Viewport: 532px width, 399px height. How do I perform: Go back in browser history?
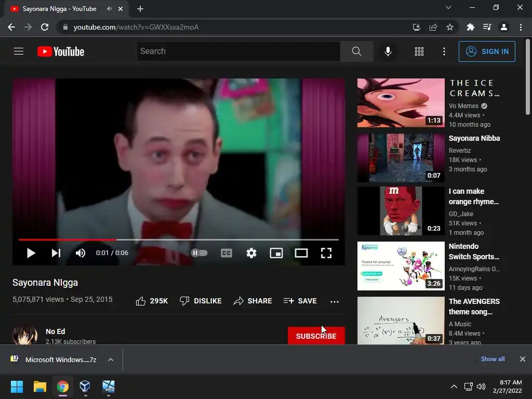11,27
